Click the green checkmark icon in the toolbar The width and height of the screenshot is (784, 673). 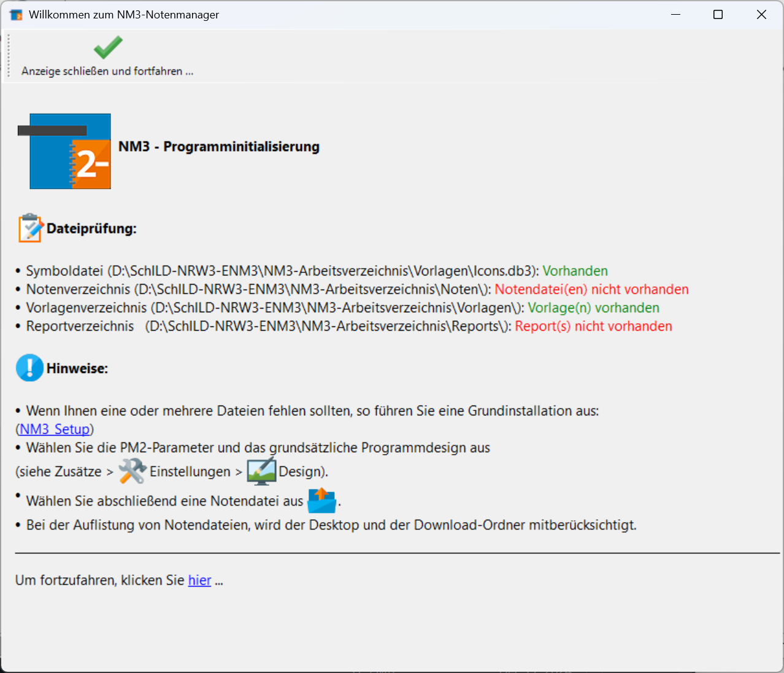coord(108,47)
